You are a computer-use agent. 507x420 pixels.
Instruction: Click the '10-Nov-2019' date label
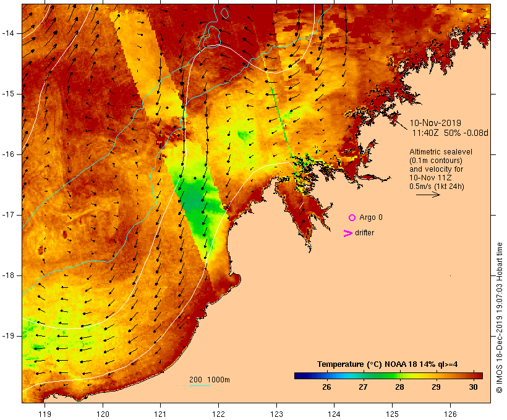pyautogui.click(x=435, y=123)
